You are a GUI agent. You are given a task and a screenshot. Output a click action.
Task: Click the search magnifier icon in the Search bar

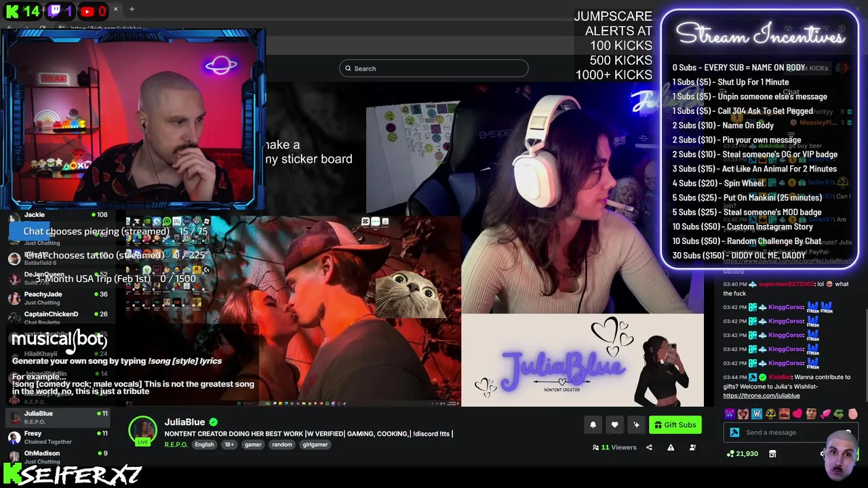tap(348, 68)
